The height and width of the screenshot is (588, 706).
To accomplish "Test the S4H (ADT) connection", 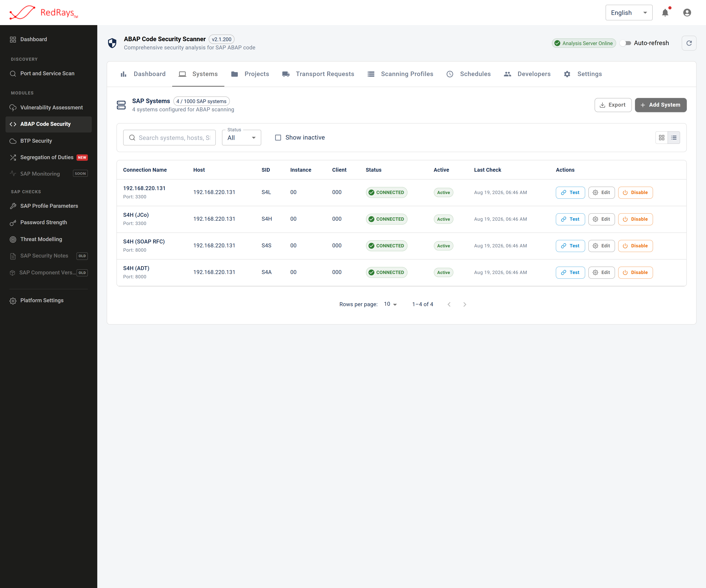I will [x=570, y=272].
